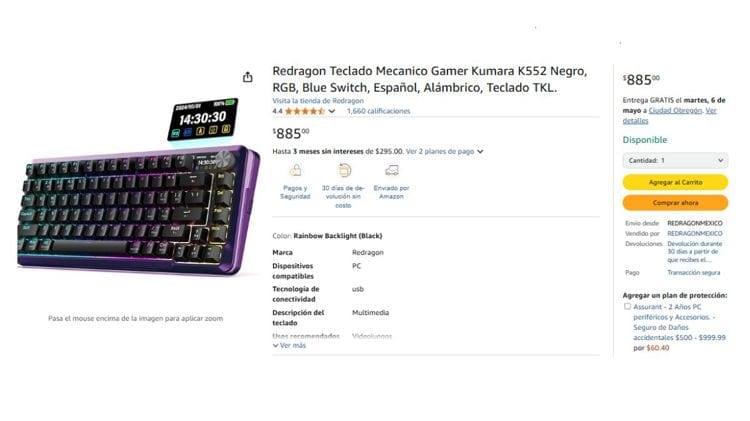Screen dimensions: 750x421
Task: Open Visita la tienda de Redragon link
Action: pos(318,101)
